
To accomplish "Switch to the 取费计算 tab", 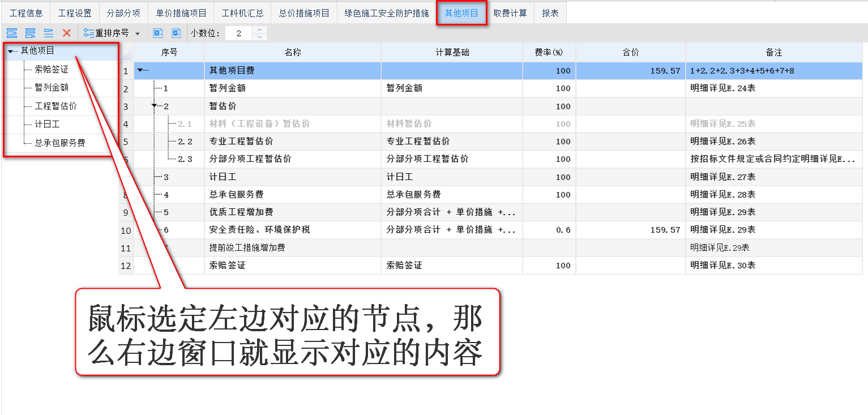I will pyautogui.click(x=511, y=12).
